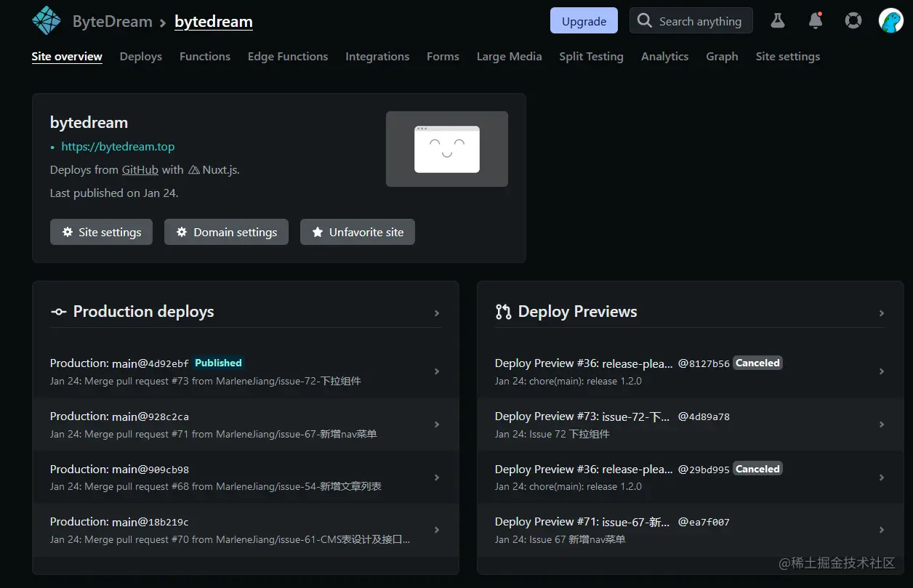Image resolution: width=913 pixels, height=588 pixels.
Task: Open chevron for main@909cb98 deploy
Action: 437,478
